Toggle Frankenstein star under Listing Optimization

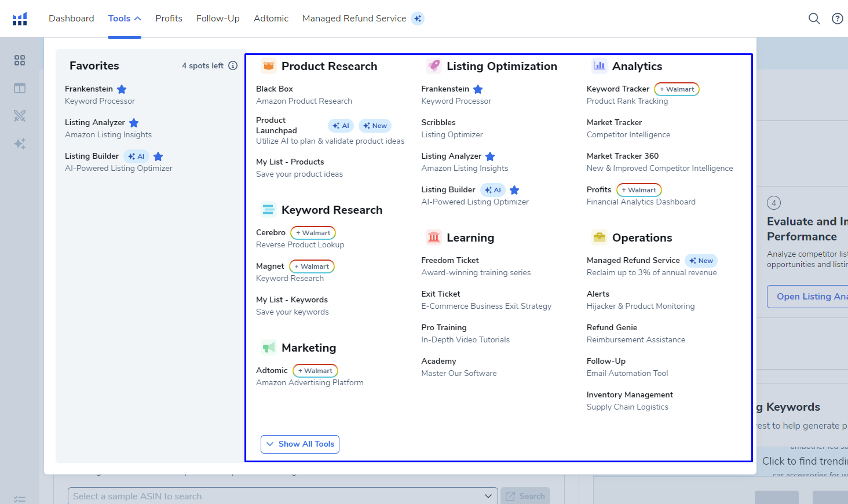click(478, 89)
